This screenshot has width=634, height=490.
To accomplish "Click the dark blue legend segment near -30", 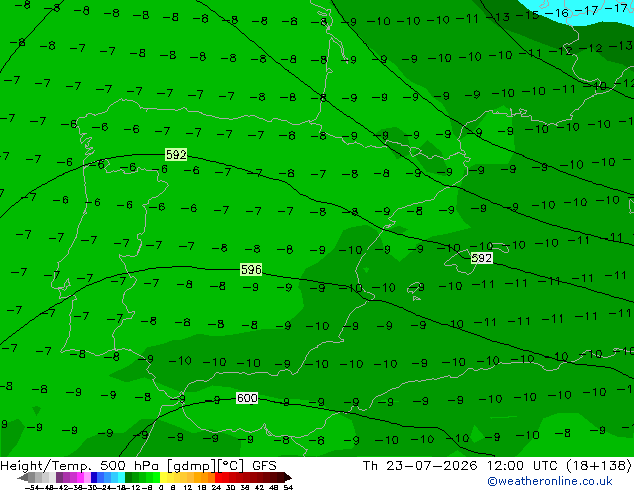I will pos(94,477).
